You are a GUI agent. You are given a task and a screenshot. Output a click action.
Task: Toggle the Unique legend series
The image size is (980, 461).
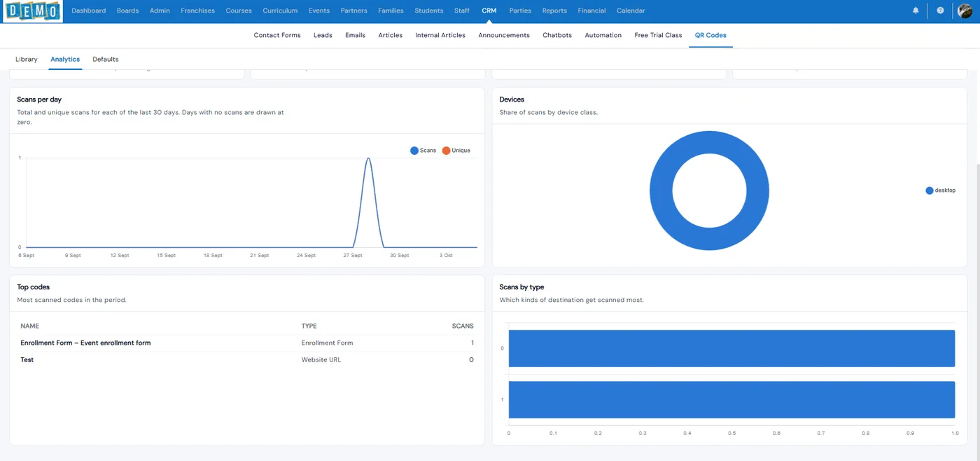point(456,151)
